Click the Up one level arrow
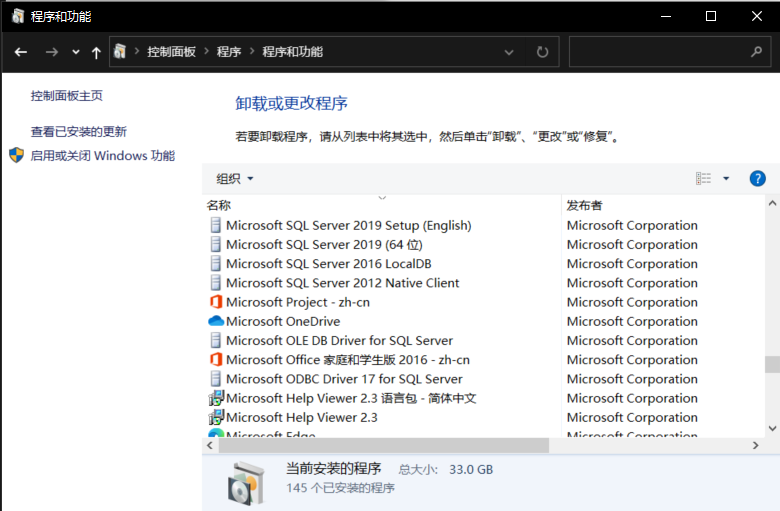780x511 pixels. click(96, 52)
